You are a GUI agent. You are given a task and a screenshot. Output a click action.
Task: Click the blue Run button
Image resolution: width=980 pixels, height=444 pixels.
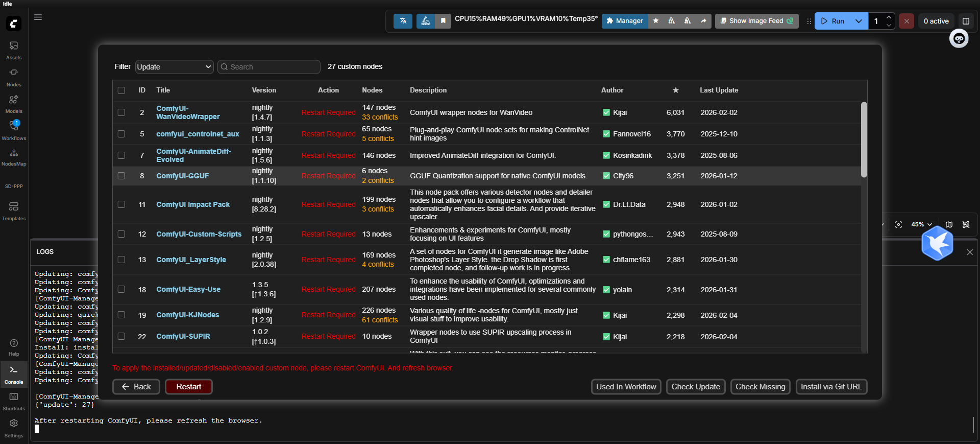[x=832, y=21]
